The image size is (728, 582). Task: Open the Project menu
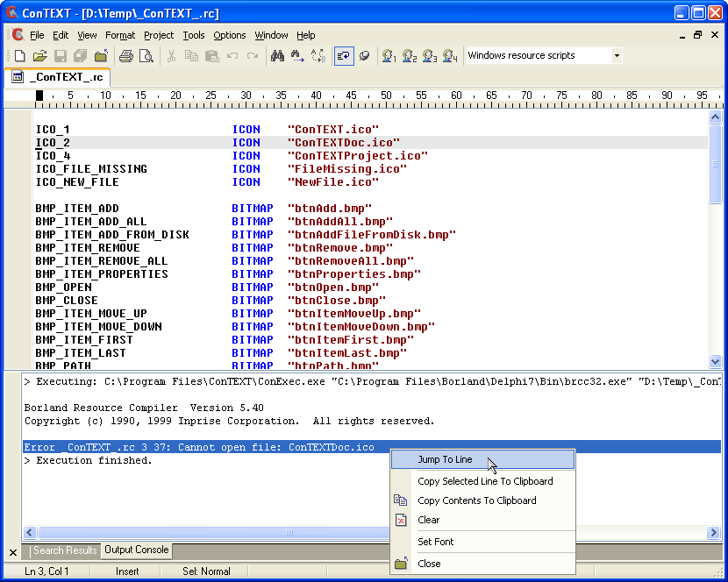pyautogui.click(x=159, y=35)
